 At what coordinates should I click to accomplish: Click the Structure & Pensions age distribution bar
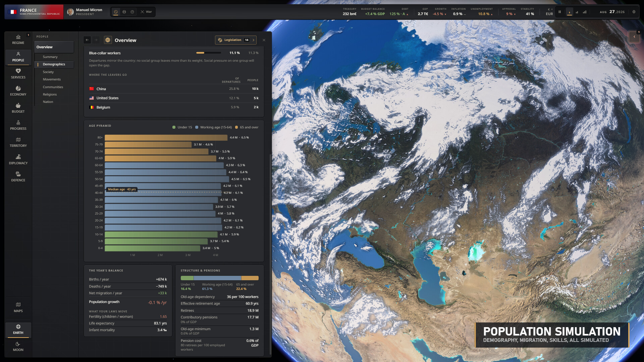click(x=219, y=278)
